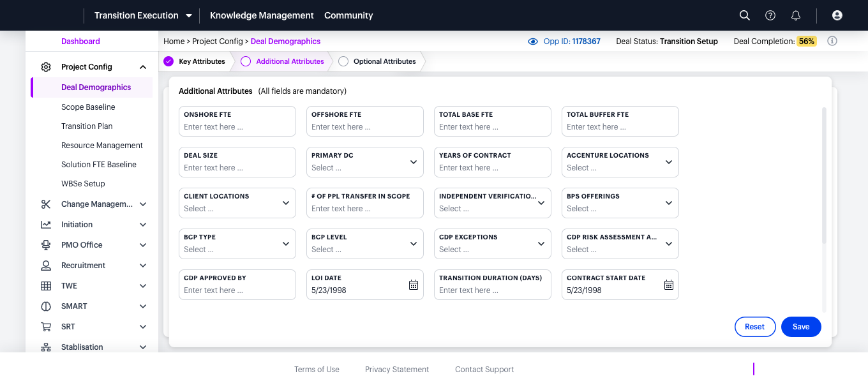The image size is (868, 383).
Task: Click the Save button
Action: (801, 327)
